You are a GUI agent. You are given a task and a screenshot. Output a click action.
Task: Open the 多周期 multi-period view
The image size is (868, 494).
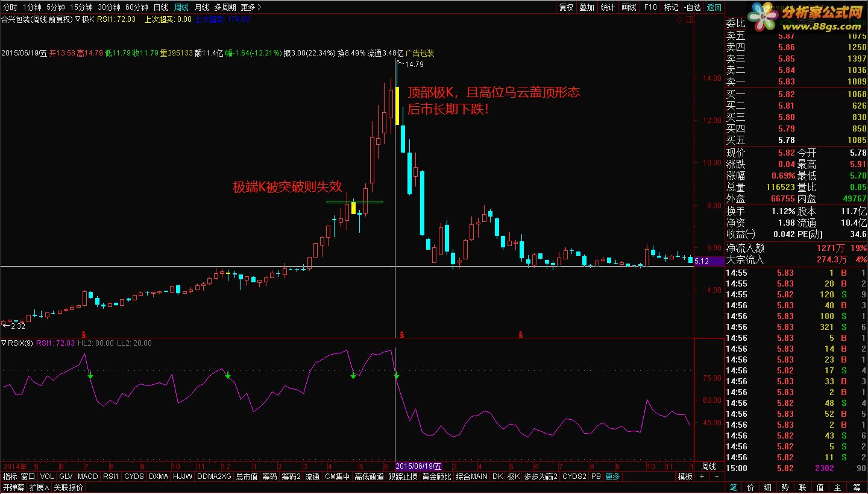225,7
